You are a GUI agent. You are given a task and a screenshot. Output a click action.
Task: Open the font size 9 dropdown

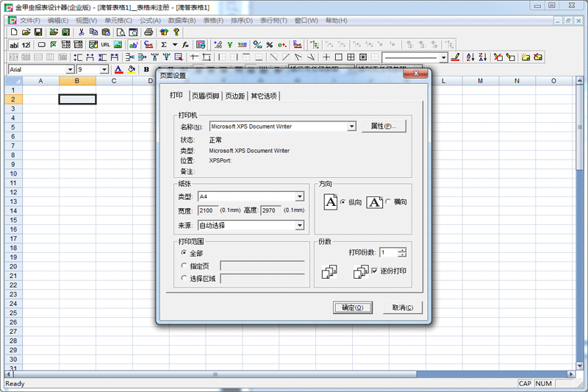104,69
